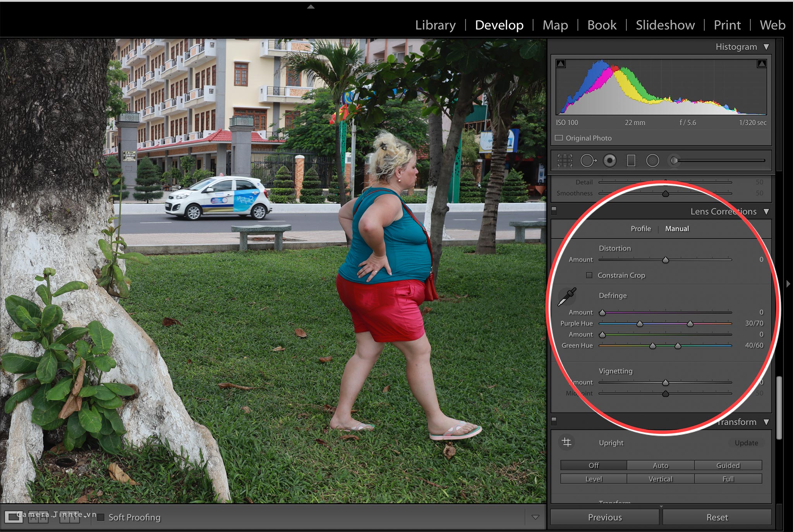Apply Full Upright correction
Screen dimensions: 793x532
click(728, 479)
